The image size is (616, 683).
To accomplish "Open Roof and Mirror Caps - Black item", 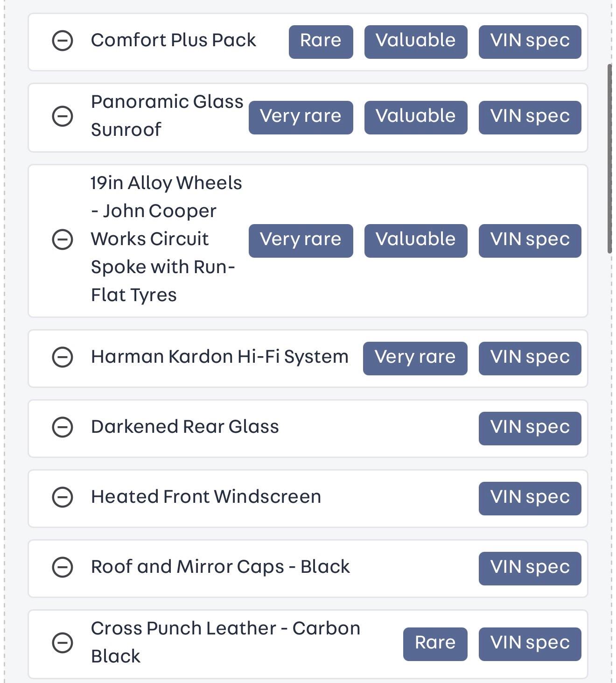I will click(220, 567).
